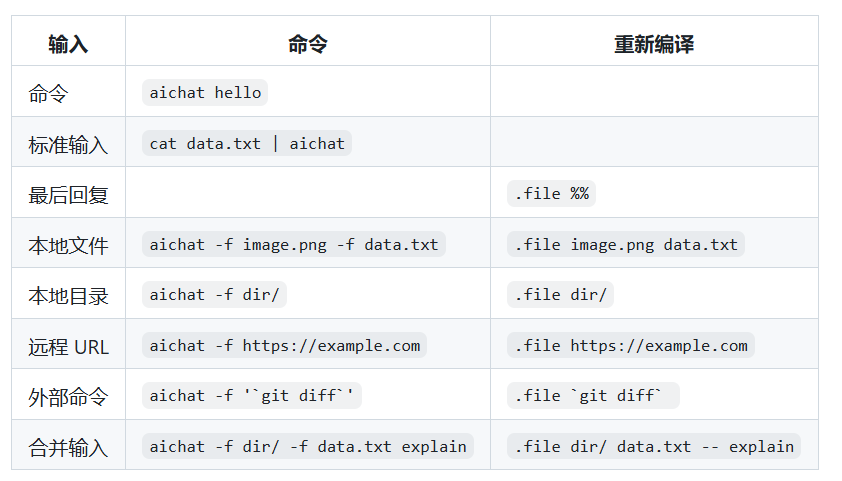
Task: Click the 远程 URL row label
Action: [x=68, y=347]
